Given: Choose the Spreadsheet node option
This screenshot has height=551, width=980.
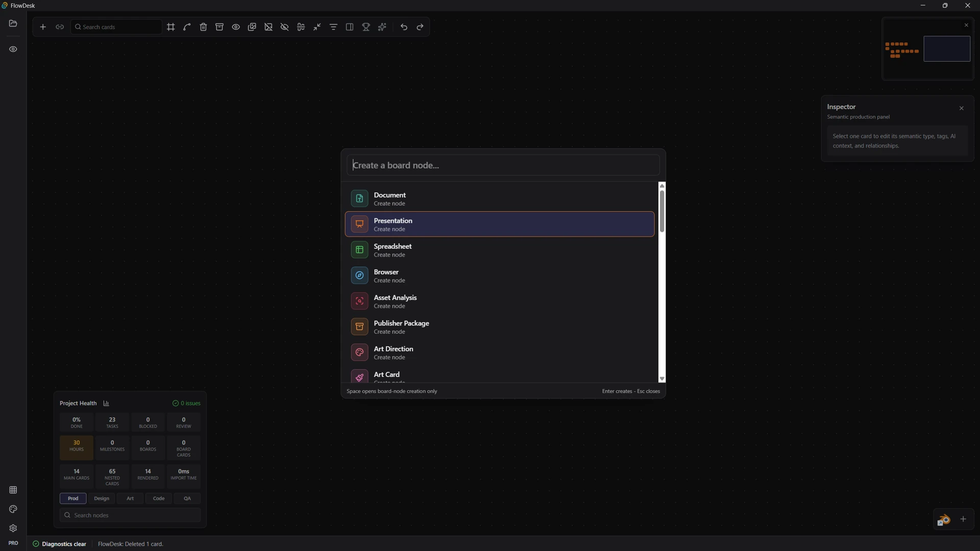Looking at the screenshot, I should coord(500,250).
